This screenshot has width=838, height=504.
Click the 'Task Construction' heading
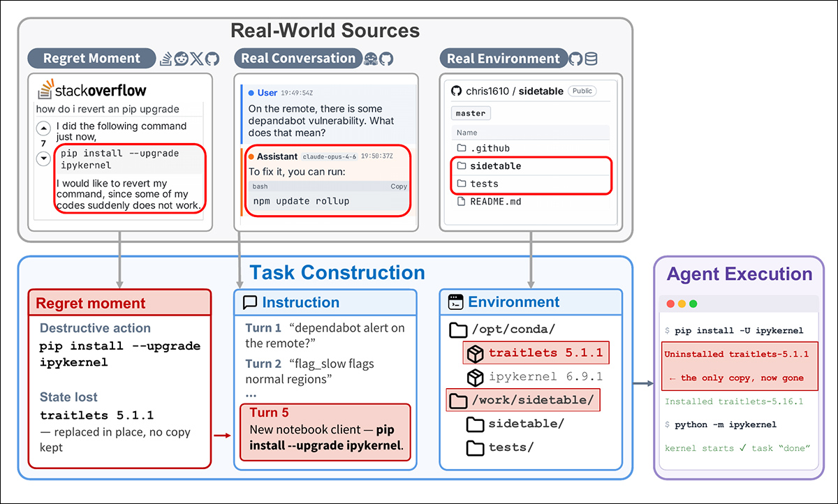click(x=337, y=272)
